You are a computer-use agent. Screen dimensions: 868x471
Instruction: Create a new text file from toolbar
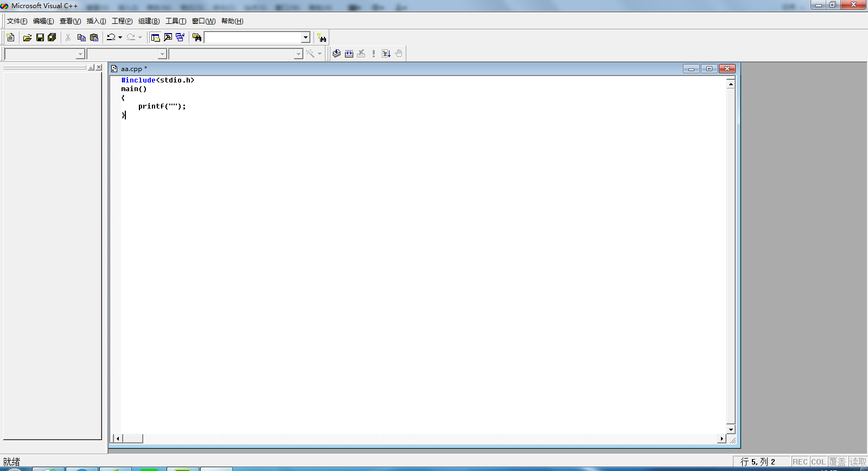(x=10, y=37)
